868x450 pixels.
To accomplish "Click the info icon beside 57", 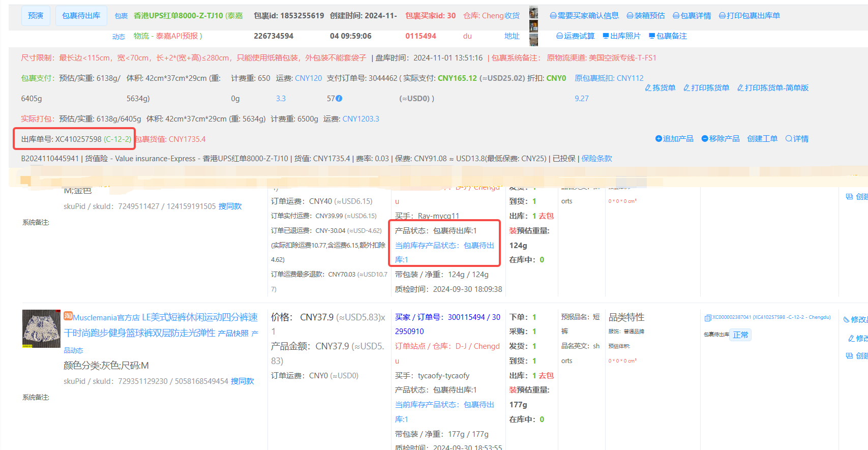I will click(x=339, y=99).
